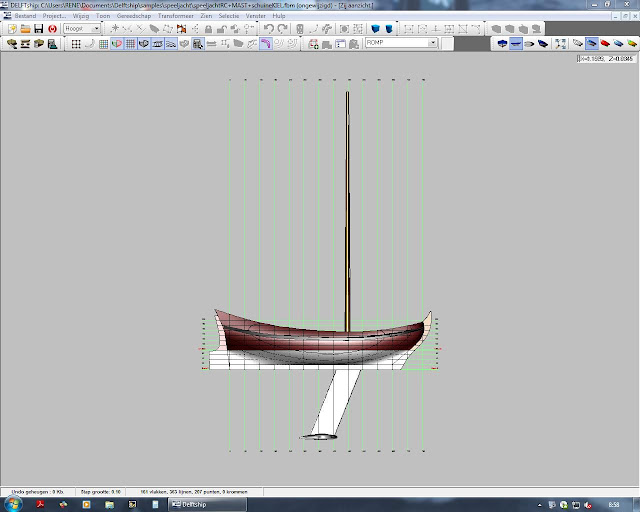Screen dimensions: 640x512
Task: Zoom to extents icon
Action: (560, 44)
